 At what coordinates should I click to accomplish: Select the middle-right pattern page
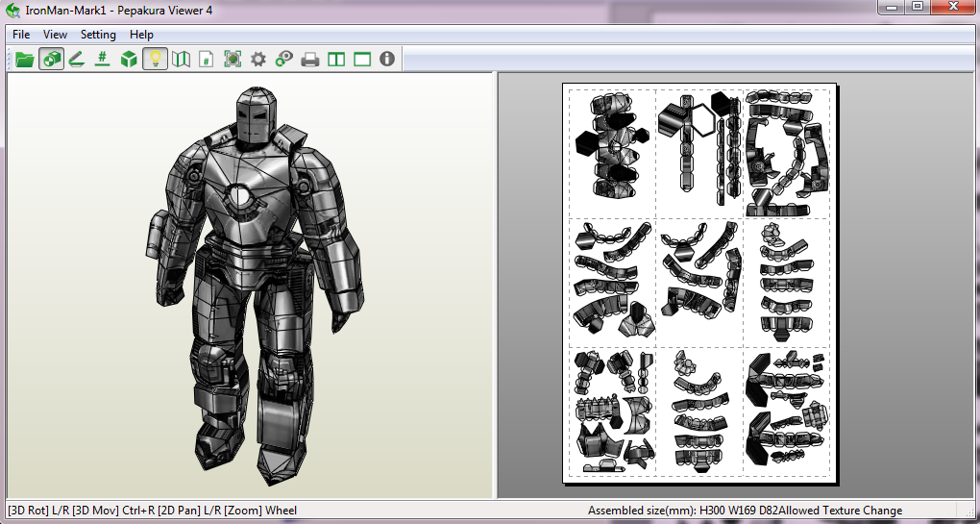[786, 282]
